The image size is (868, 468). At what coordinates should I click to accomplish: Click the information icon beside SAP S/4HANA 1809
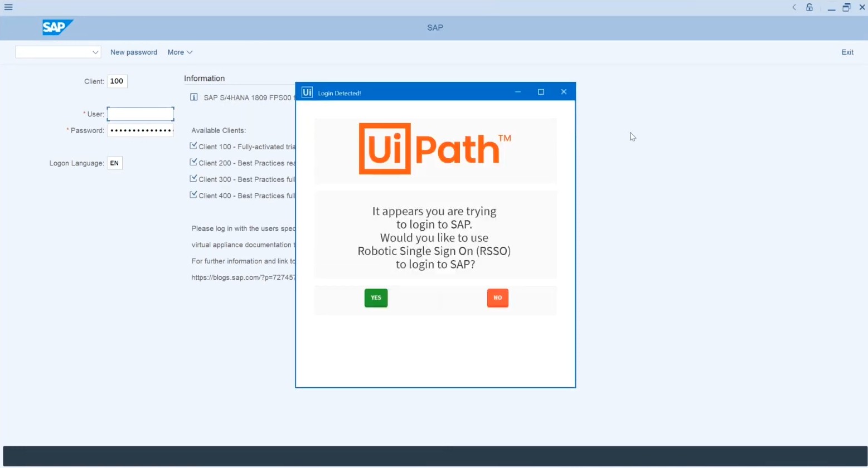click(193, 97)
